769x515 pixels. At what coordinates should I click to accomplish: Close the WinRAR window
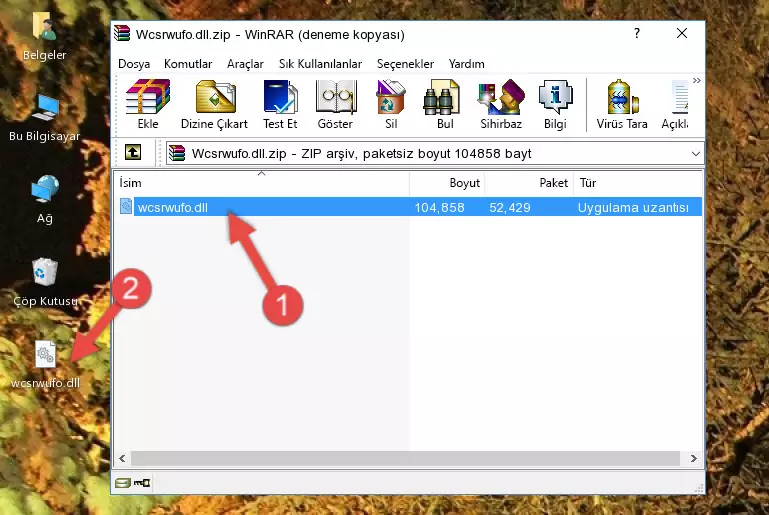682,33
